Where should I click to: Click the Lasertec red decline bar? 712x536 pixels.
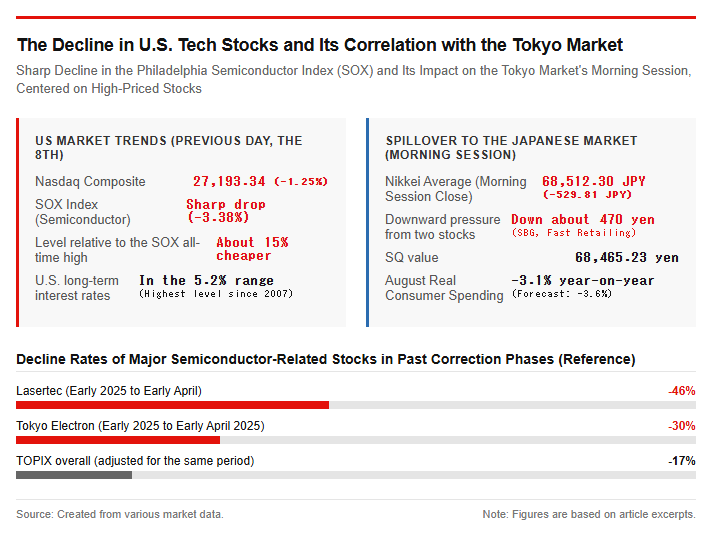point(173,405)
